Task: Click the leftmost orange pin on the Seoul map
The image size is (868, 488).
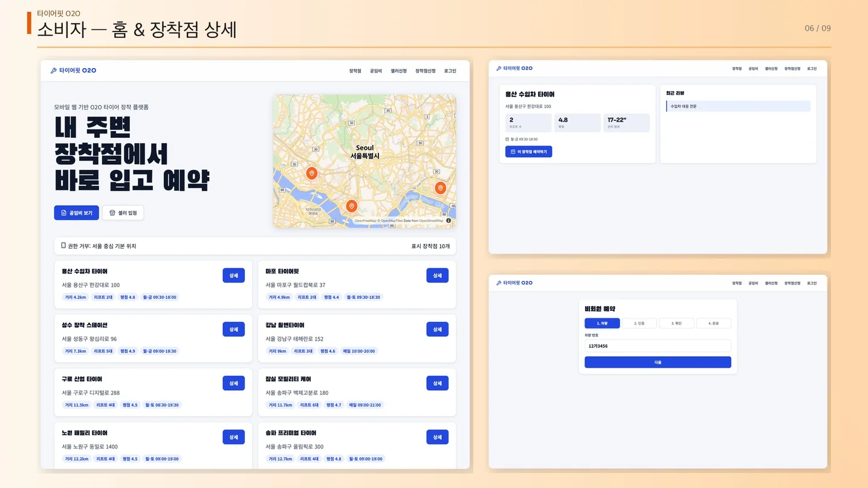Action: (x=312, y=174)
